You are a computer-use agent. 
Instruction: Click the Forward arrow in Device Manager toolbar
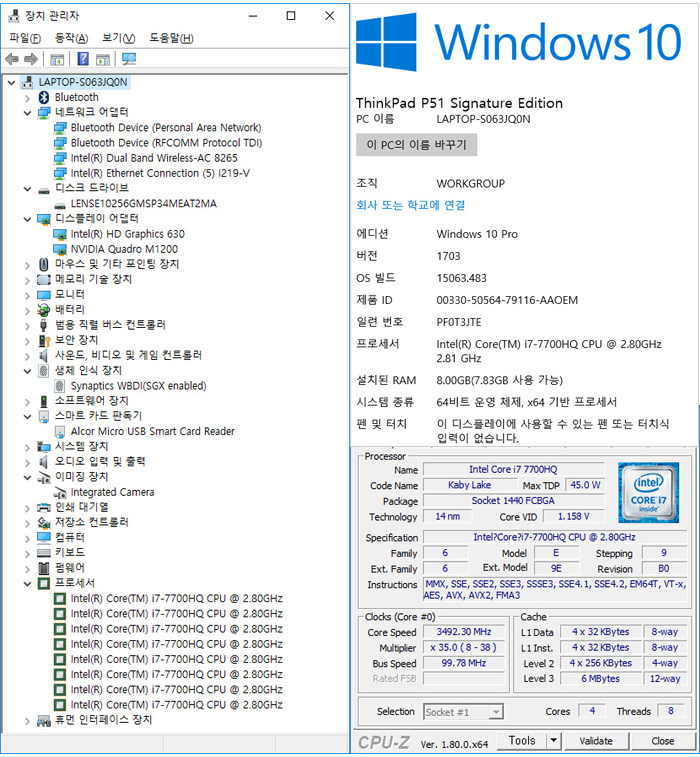tap(31, 59)
